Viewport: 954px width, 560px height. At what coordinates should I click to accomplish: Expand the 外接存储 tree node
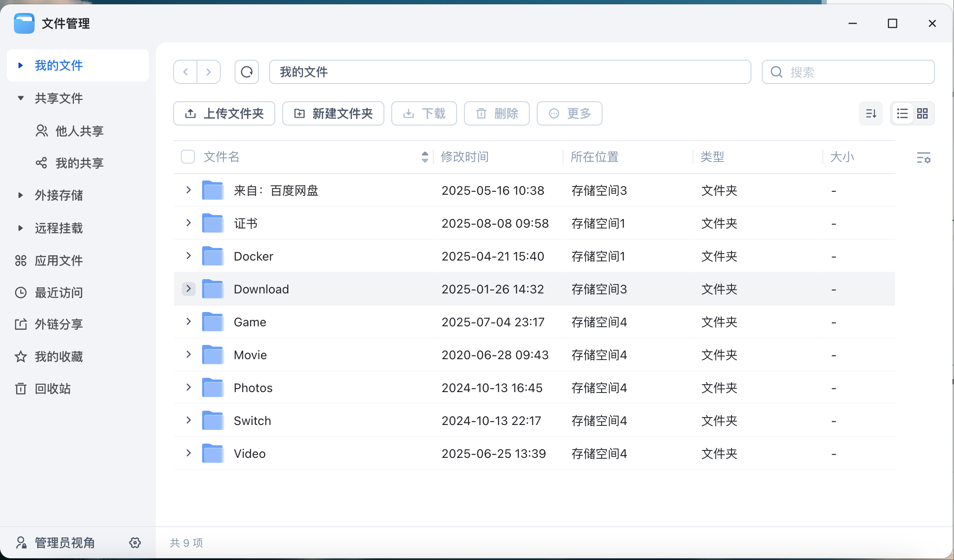click(x=20, y=195)
